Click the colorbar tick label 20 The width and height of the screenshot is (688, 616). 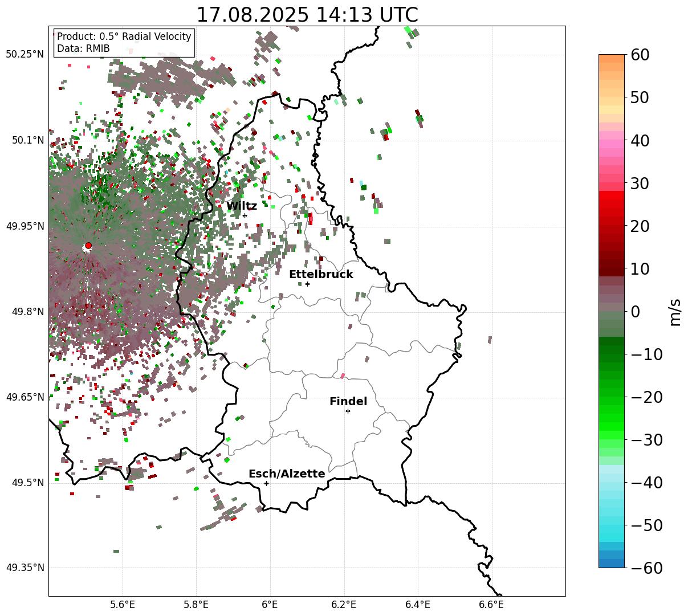pos(641,226)
